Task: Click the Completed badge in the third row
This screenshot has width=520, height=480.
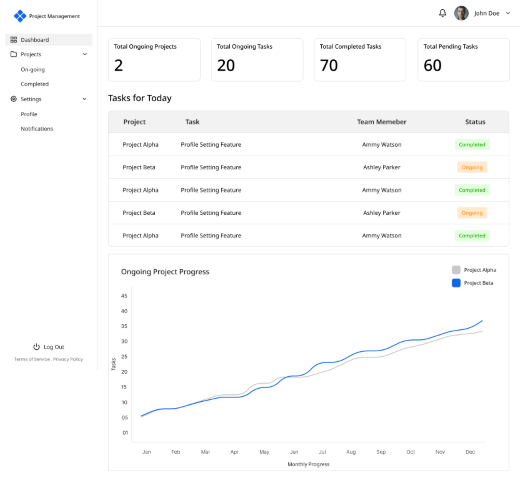Action: tap(472, 190)
